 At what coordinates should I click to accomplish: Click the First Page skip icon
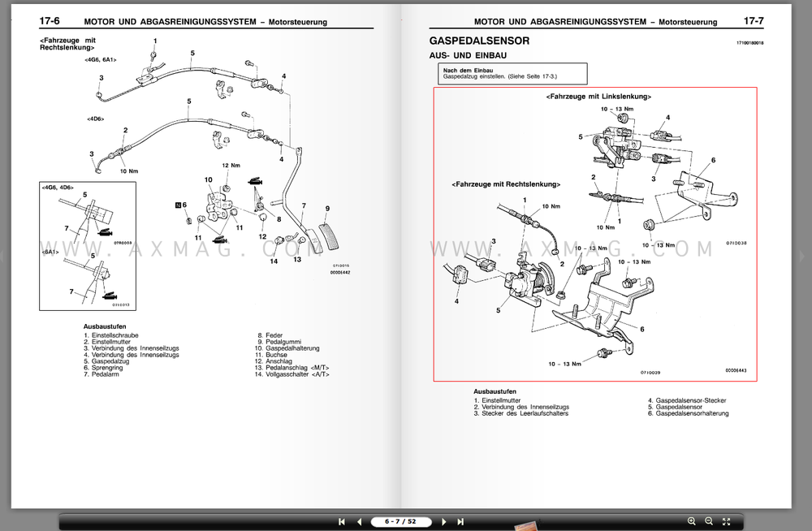[342, 521]
